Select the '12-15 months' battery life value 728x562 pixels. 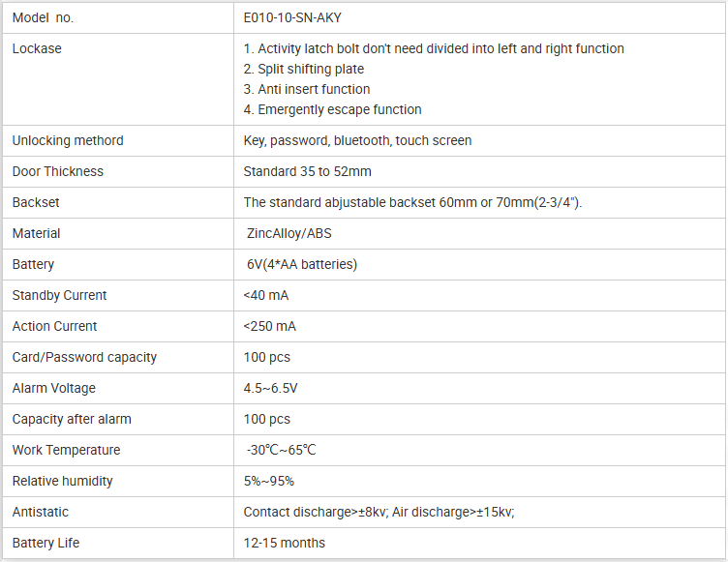[285, 543]
